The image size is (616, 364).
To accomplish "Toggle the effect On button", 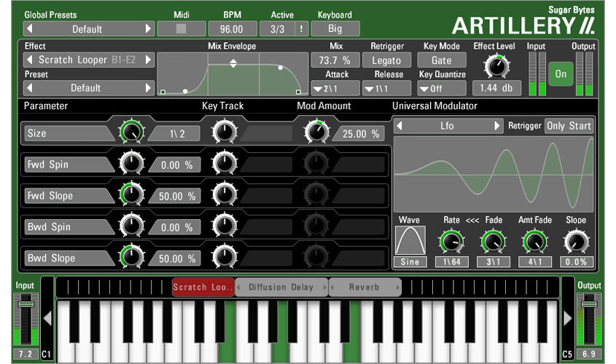I will (561, 74).
